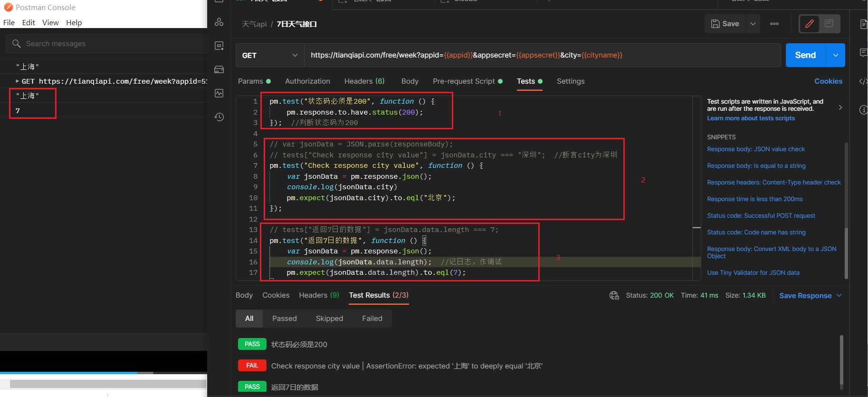Open the Cookies link
Screen dimensions: 868x397
click(x=828, y=81)
